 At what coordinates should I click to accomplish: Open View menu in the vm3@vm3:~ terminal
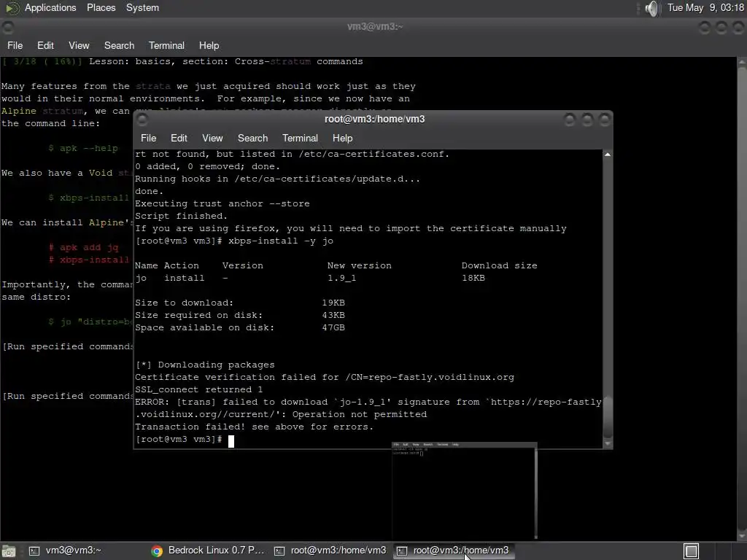tap(79, 46)
